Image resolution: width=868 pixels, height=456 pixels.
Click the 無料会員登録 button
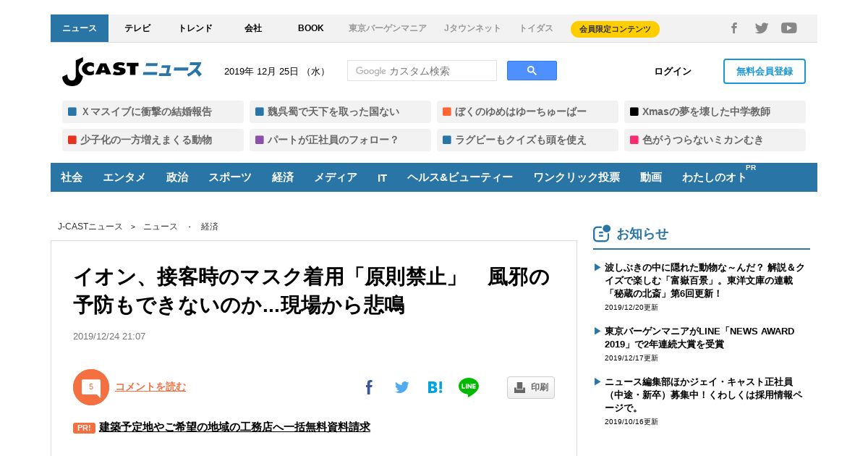(765, 71)
